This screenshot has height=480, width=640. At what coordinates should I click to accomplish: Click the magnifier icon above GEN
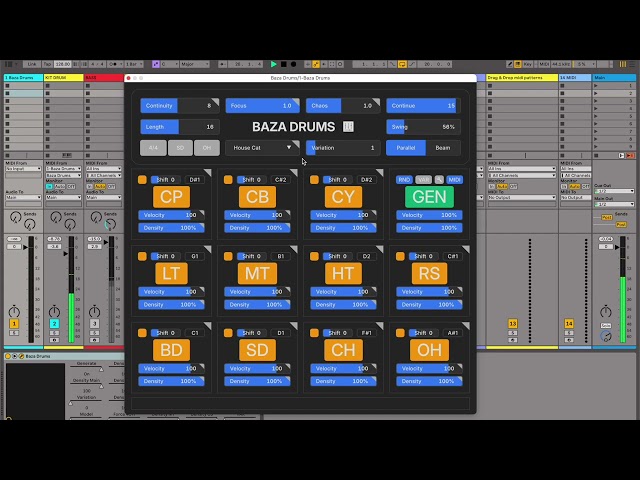coord(439,180)
